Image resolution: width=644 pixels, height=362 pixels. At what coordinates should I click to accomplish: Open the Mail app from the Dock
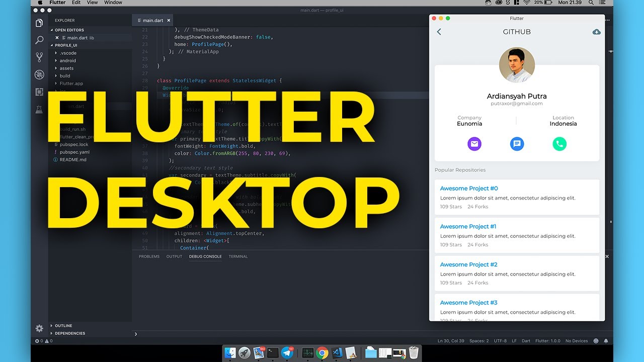coord(259,353)
